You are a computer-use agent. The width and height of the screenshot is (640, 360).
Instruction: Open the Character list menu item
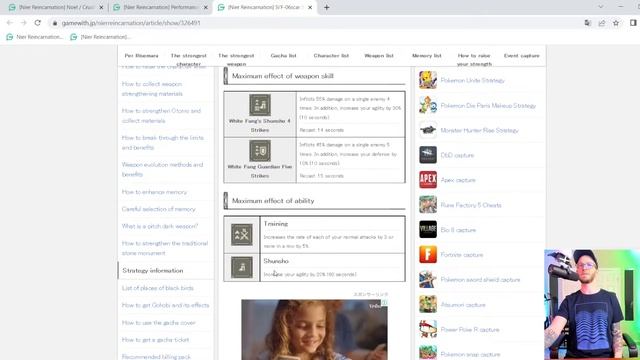(331, 56)
